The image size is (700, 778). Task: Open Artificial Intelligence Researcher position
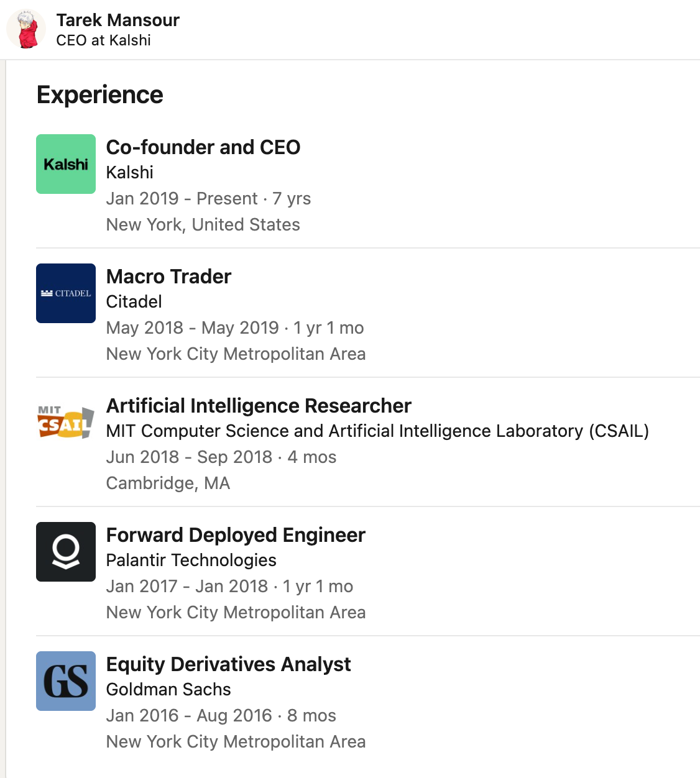[x=259, y=406]
